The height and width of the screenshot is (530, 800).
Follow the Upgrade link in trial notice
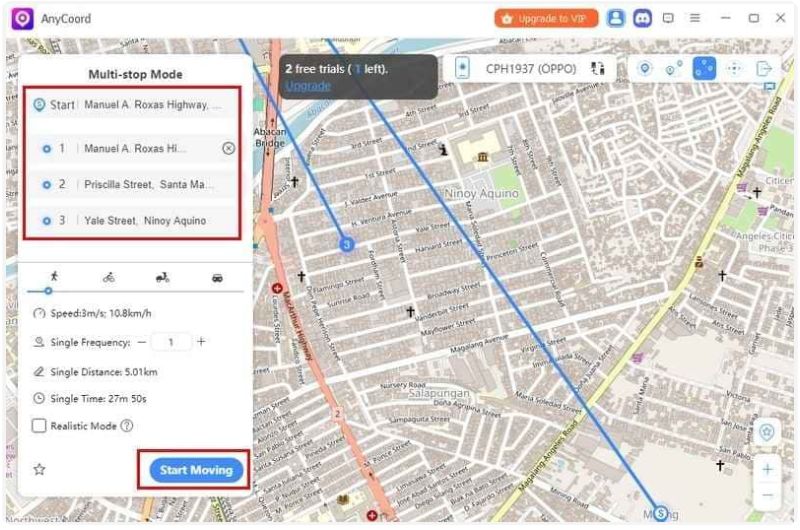[x=306, y=86]
